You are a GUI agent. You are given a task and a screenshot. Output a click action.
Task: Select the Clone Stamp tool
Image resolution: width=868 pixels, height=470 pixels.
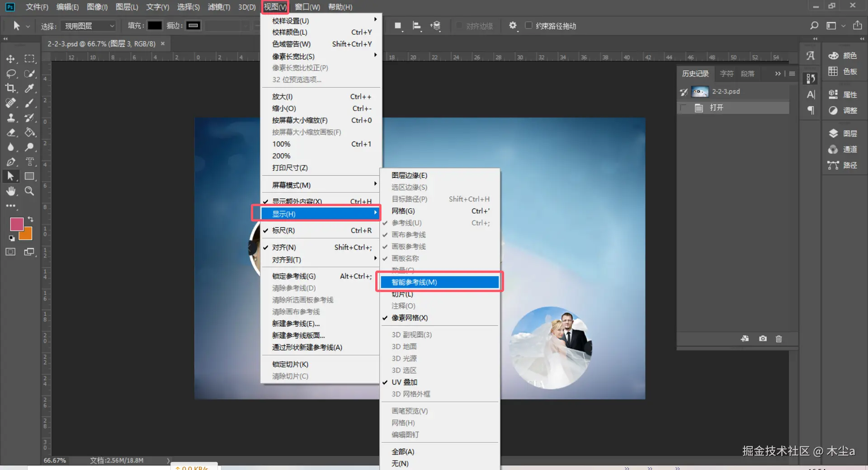click(10, 117)
